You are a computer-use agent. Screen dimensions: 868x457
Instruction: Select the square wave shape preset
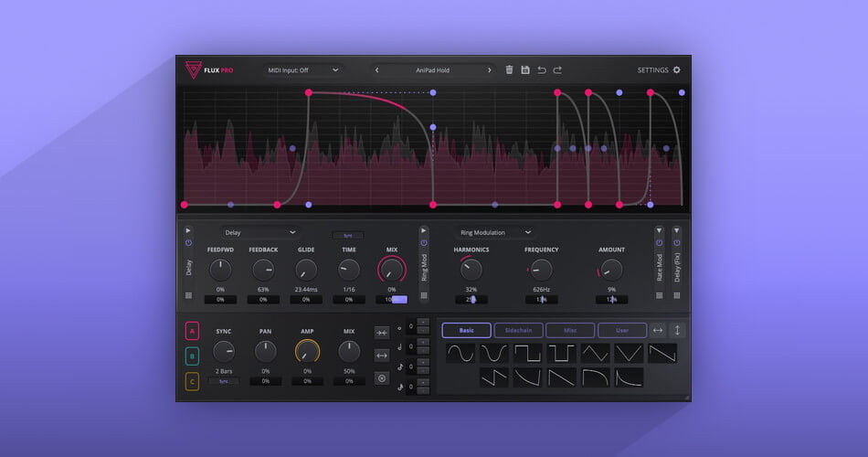(x=527, y=353)
